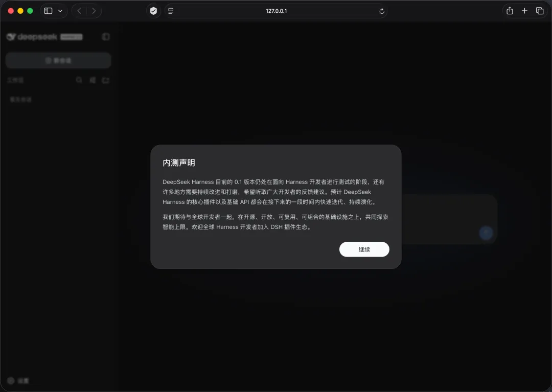552x392 pixels.
Task: Enter full screen with the green button
Action: click(30, 11)
